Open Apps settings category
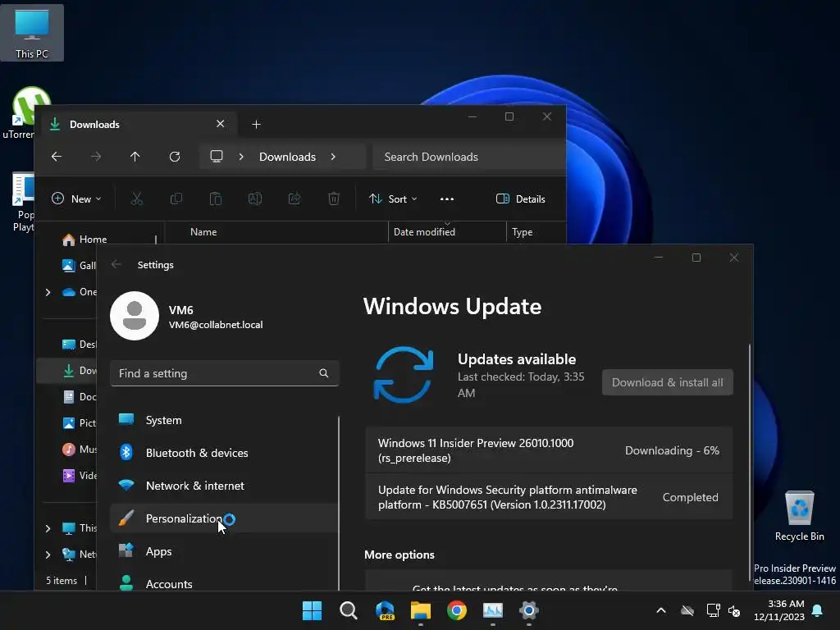840x630 pixels. point(224,550)
